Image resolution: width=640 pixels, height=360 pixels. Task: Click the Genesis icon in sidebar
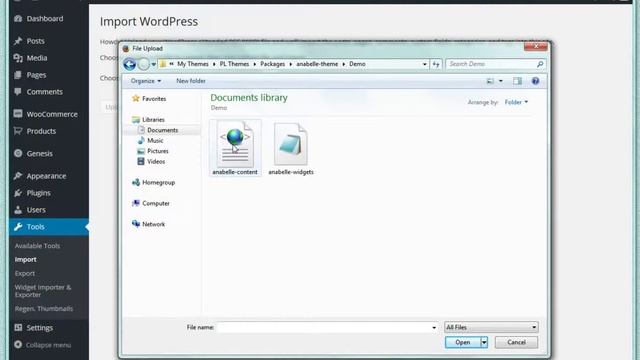(x=18, y=153)
